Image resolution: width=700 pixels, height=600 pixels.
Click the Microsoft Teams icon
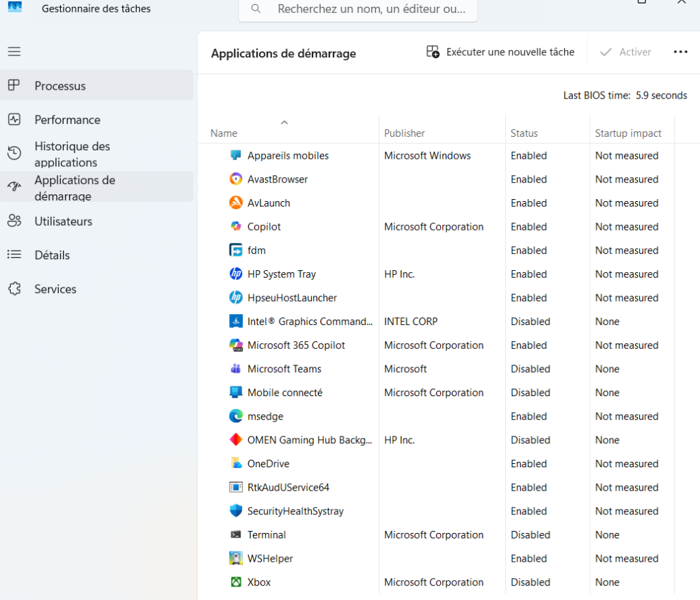pyautogui.click(x=236, y=369)
